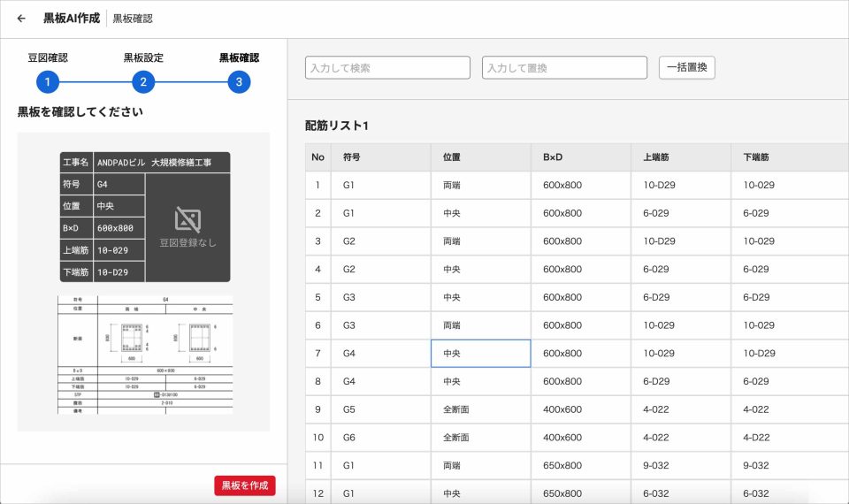Select the 650x800 cell in row 11
Viewport: 849px width, 504px height.
tap(580, 465)
